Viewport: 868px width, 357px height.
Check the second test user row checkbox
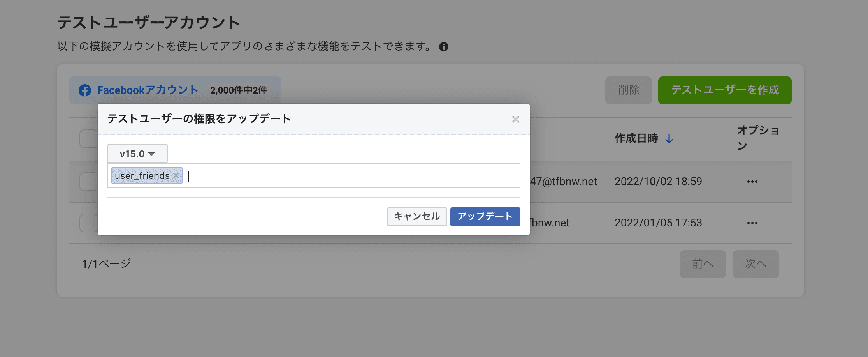(x=88, y=223)
